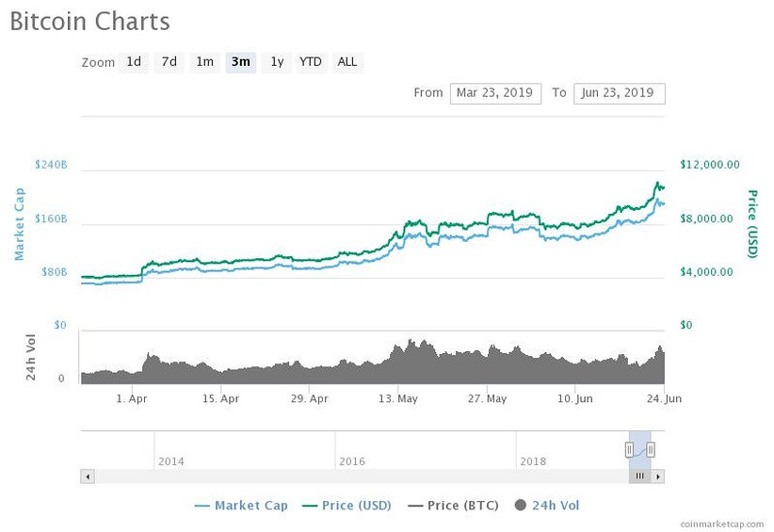Click the navigator scrollbar thumb
Viewport: 774px width, 532px height.
(639, 476)
